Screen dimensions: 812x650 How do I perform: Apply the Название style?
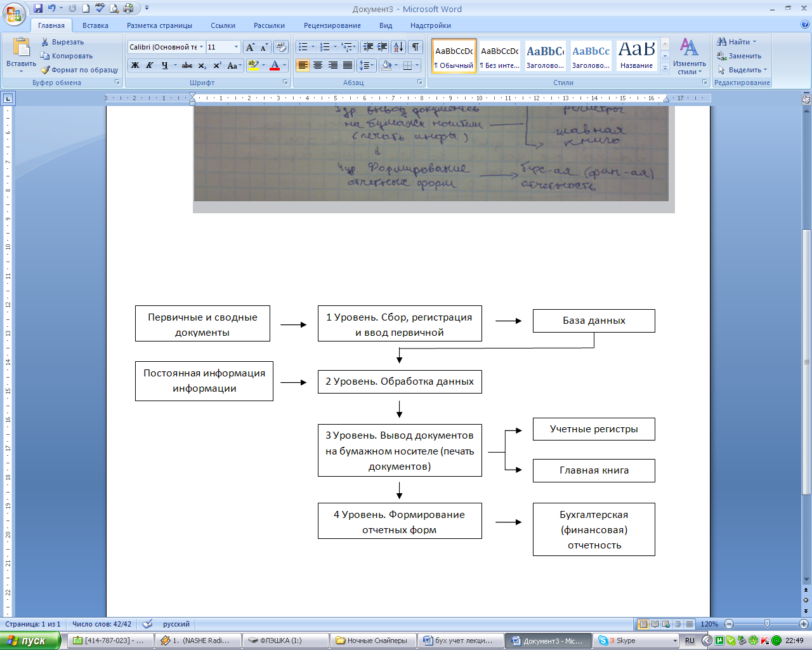pyautogui.click(x=636, y=56)
